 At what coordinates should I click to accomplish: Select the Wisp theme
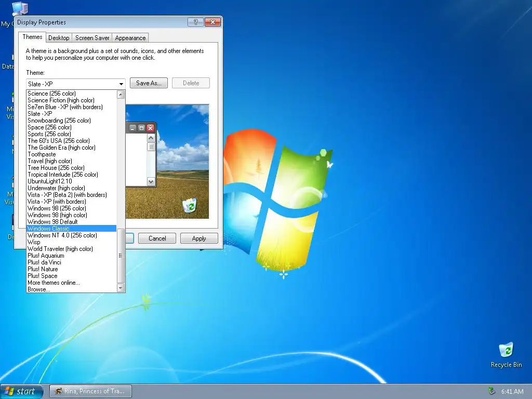tap(72, 242)
